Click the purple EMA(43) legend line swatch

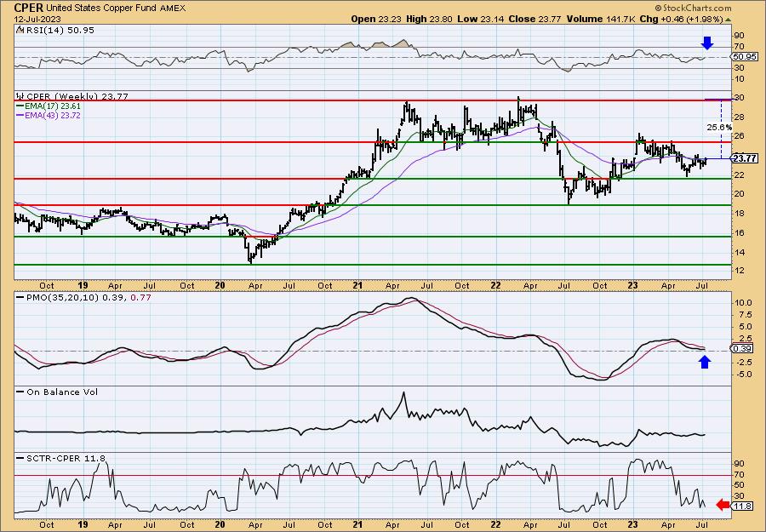point(20,116)
